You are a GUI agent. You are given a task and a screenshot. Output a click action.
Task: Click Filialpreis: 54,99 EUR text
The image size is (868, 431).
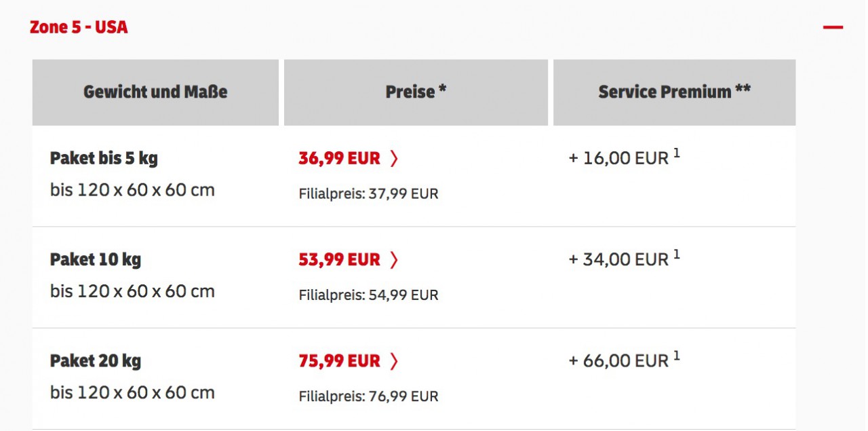coord(368,295)
